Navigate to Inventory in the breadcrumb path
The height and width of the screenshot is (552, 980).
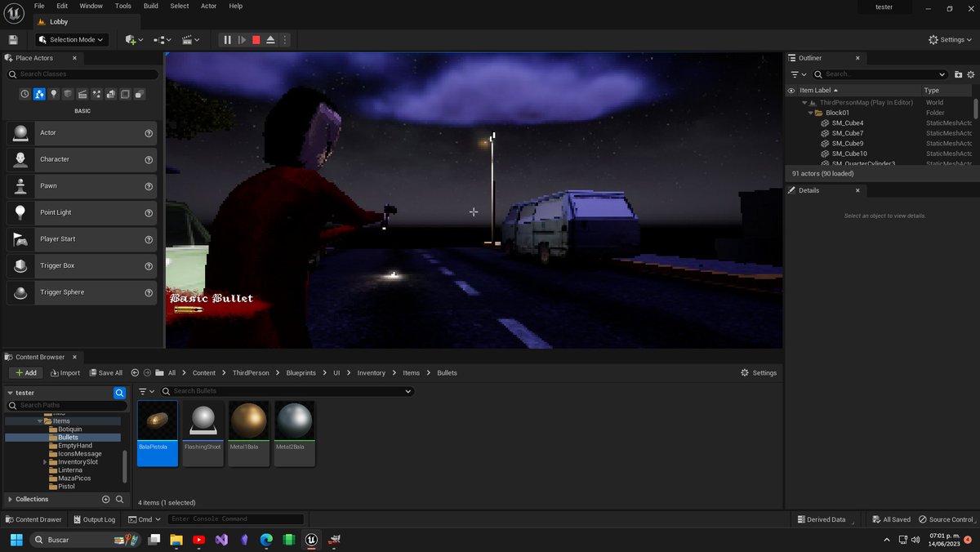371,373
